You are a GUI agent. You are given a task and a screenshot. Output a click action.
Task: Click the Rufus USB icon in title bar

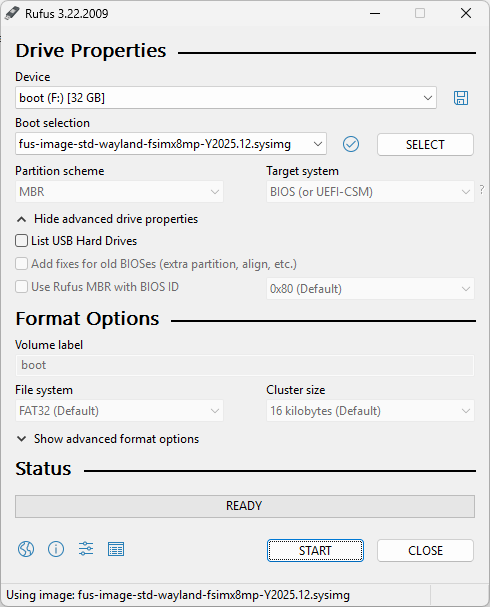pos(12,13)
